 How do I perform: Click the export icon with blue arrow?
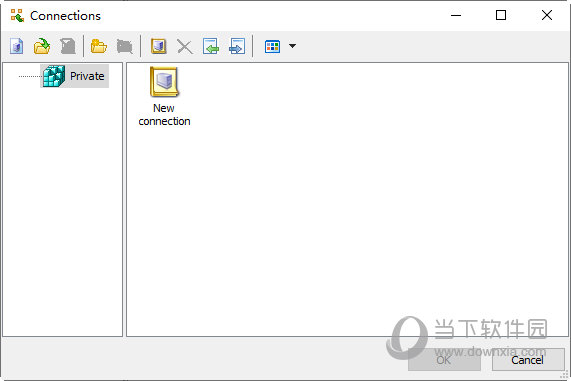(237, 46)
